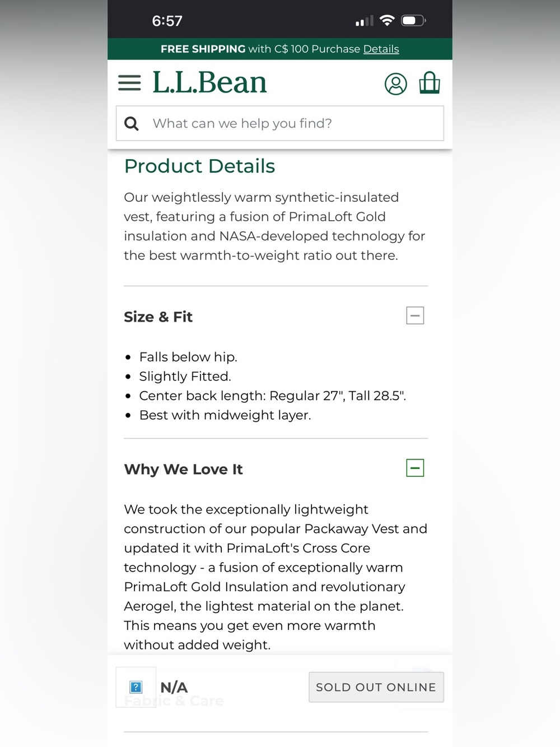Image resolution: width=560 pixels, height=747 pixels.
Task: Open free shipping Details link
Action: [381, 49]
